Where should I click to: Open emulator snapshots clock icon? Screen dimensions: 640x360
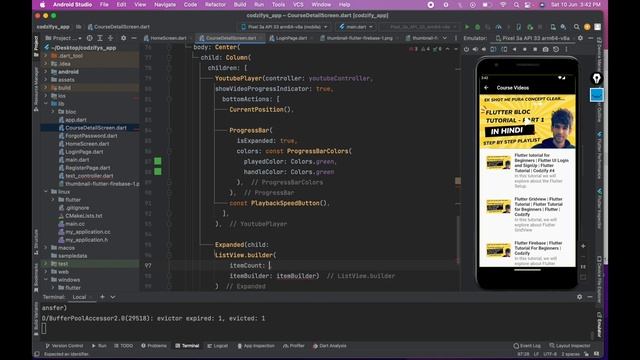click(x=556, y=49)
